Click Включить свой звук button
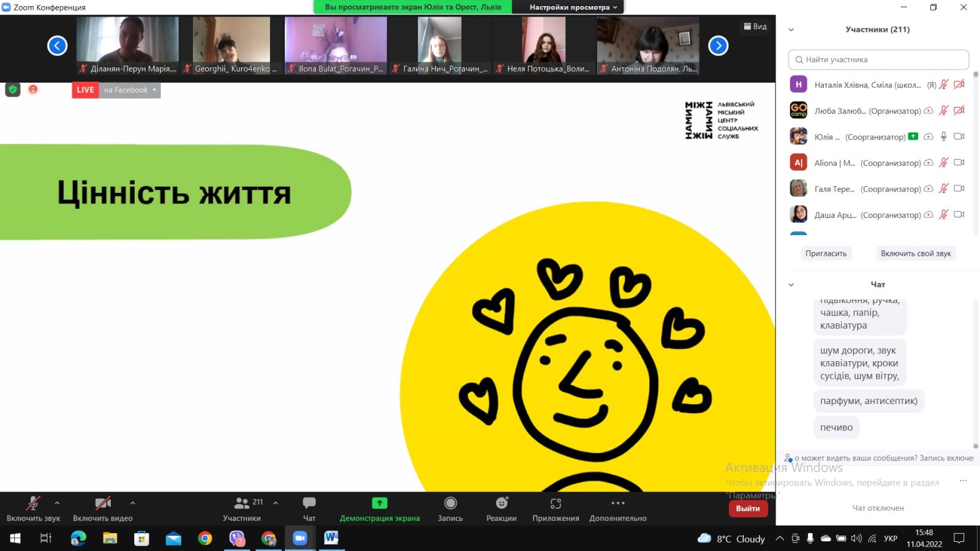The height and width of the screenshot is (551, 980). click(916, 253)
